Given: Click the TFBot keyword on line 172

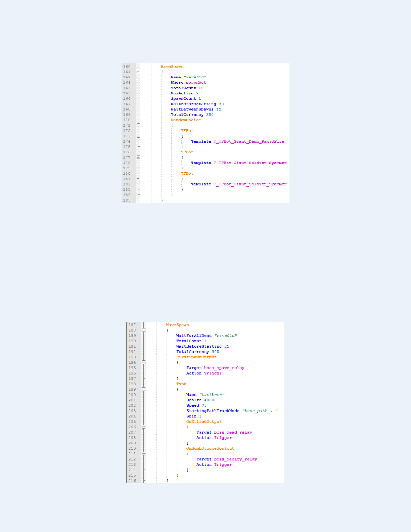Looking at the screenshot, I should 187,131.
